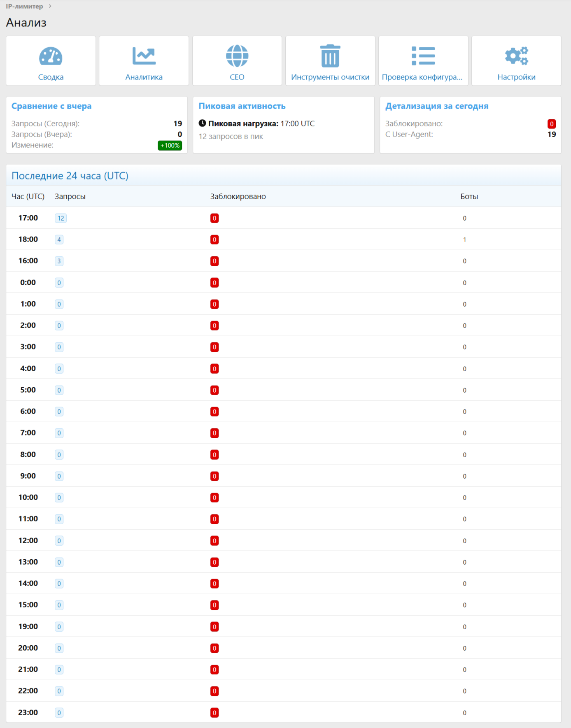Click the С User-Agent value 19
This screenshot has height=728, width=571.
[x=552, y=134]
